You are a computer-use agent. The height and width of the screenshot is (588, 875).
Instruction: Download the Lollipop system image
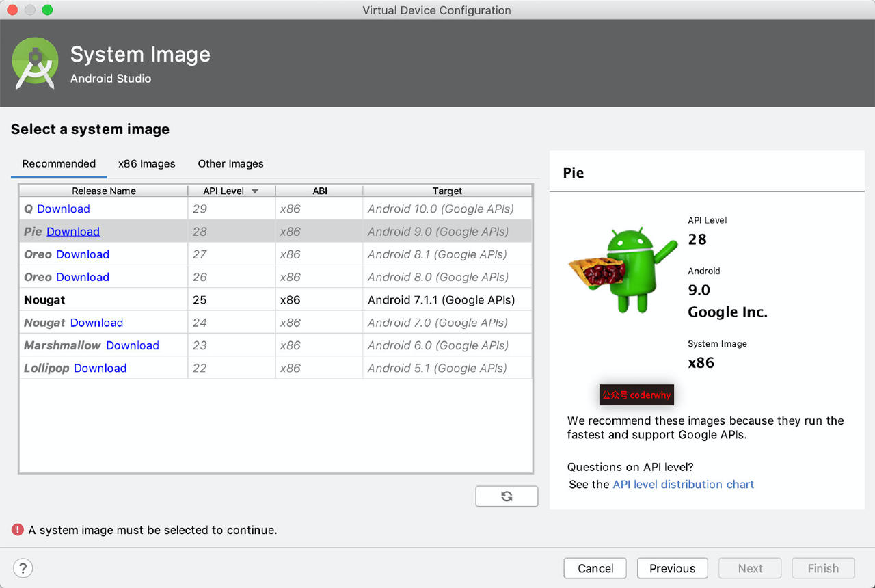(x=100, y=368)
